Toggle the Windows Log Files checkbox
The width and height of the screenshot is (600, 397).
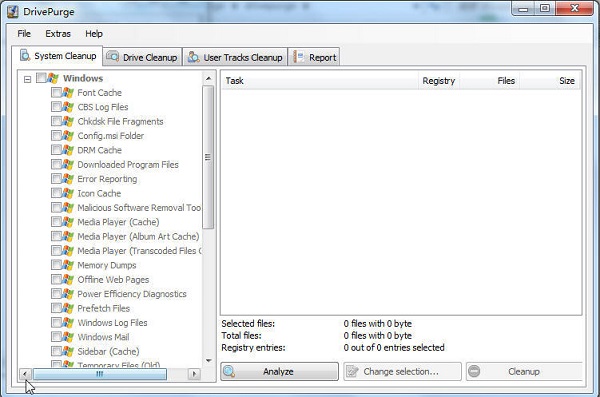(56, 322)
